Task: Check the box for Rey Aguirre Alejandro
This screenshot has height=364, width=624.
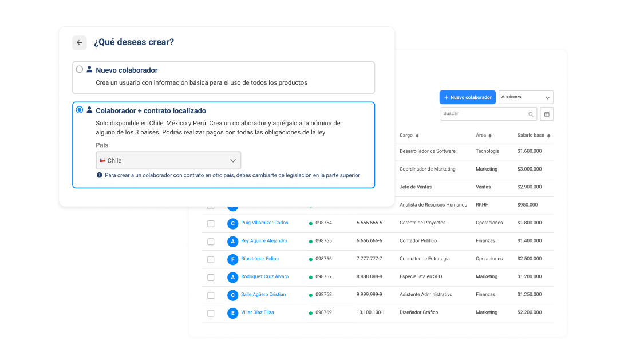Action: (211, 242)
